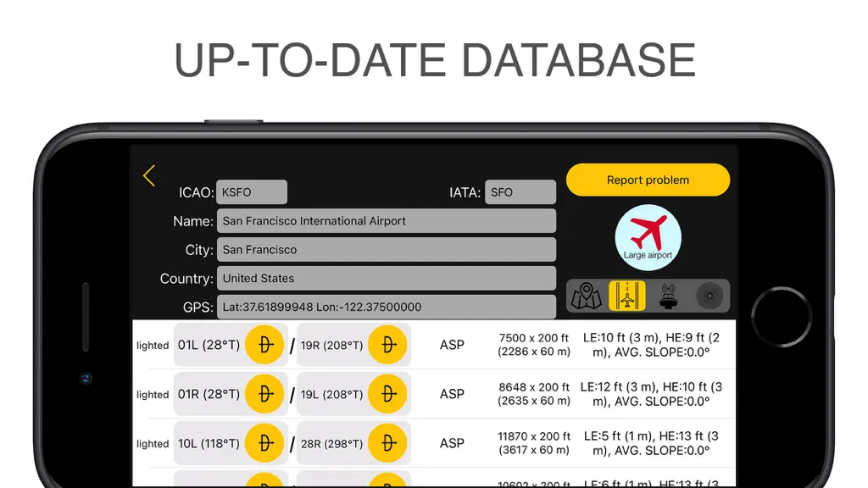This screenshot has width=868, height=488.
Task: Tap runway 19R approach icon
Action: point(387,345)
